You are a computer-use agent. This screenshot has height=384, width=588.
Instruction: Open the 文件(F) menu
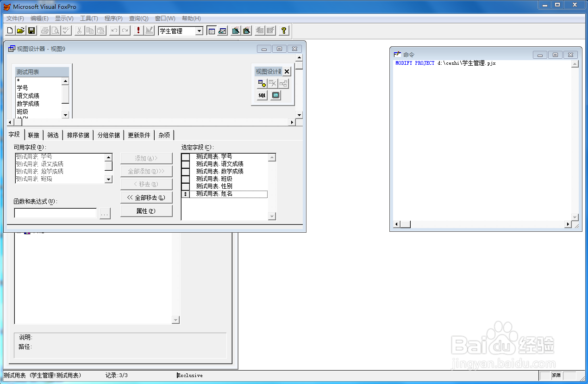pyautogui.click(x=15, y=19)
